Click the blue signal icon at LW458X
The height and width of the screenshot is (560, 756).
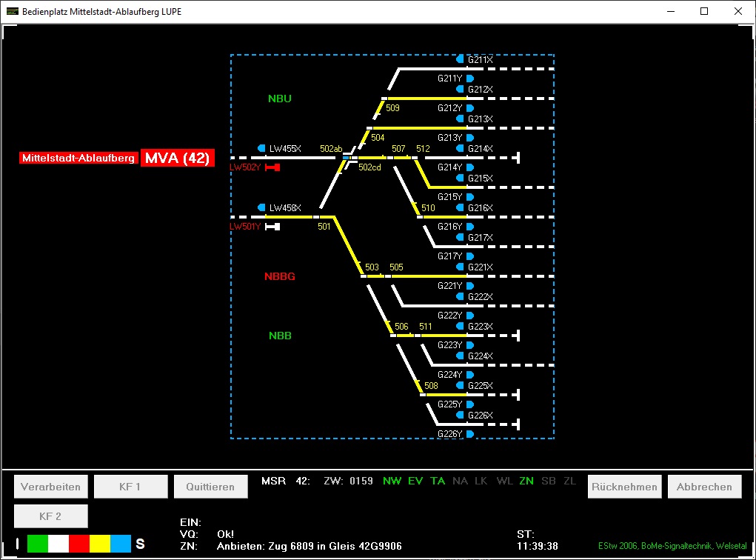coord(261,207)
